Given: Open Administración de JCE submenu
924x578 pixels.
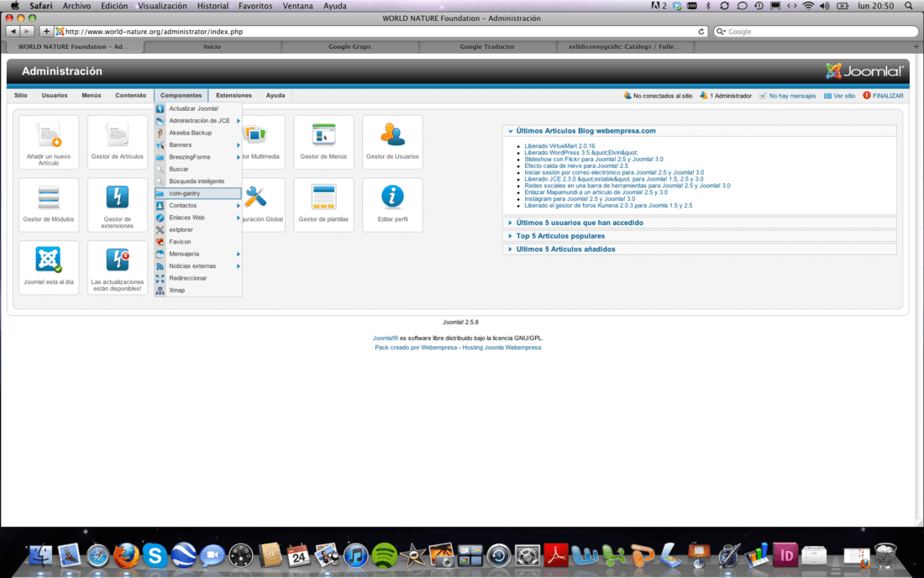Looking at the screenshot, I should (198, 121).
